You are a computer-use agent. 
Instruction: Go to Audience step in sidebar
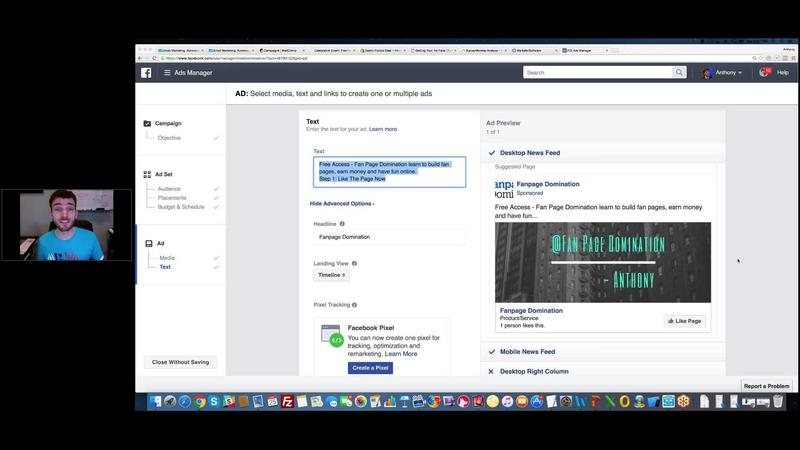pyautogui.click(x=169, y=189)
